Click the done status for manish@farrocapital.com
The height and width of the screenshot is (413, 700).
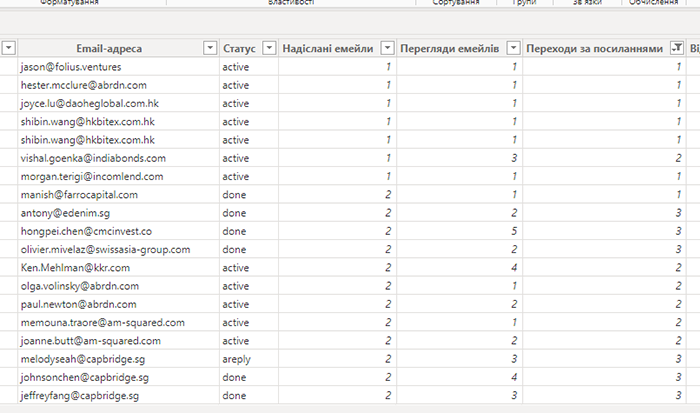click(249, 195)
